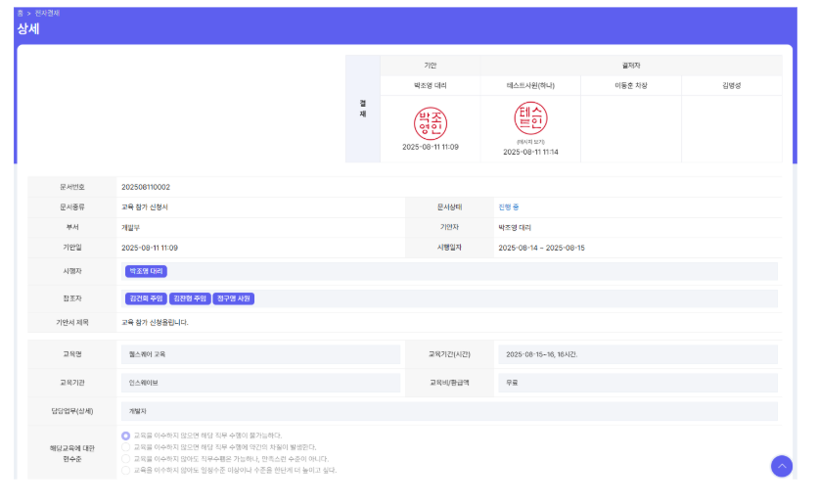Click the 정구명 사원 reference tag
The width and height of the screenshot is (818, 504).
coord(233,298)
